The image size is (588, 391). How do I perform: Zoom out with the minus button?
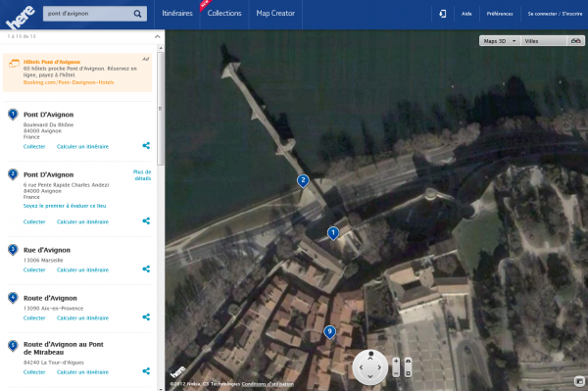[396, 373]
